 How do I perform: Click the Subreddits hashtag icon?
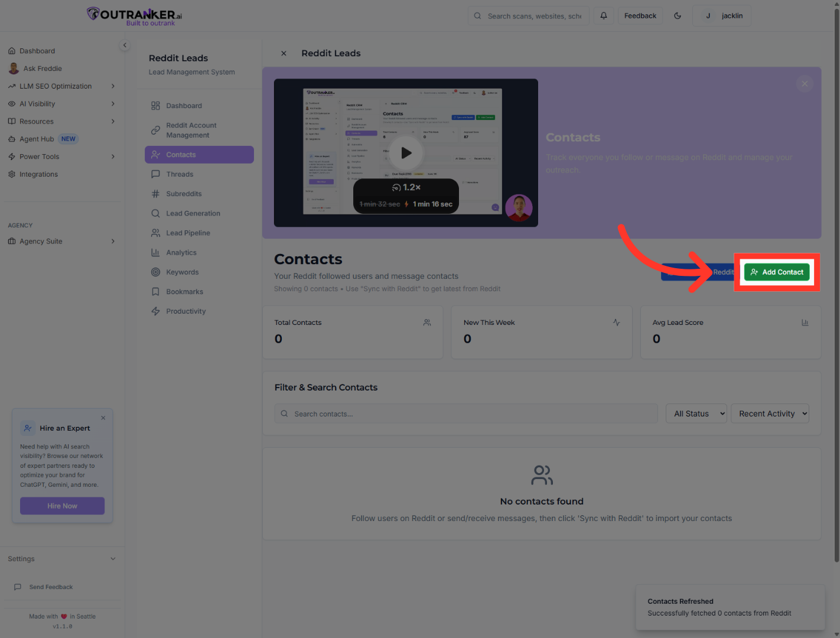(155, 194)
